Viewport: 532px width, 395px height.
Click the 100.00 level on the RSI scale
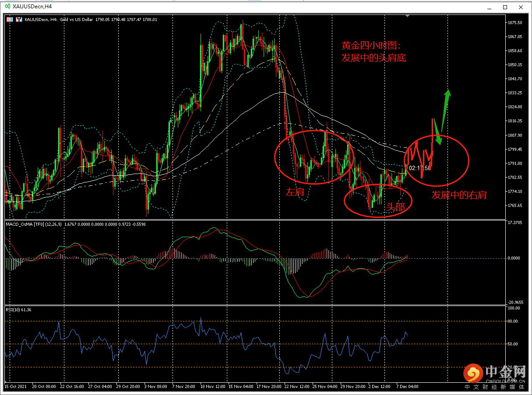(515, 308)
